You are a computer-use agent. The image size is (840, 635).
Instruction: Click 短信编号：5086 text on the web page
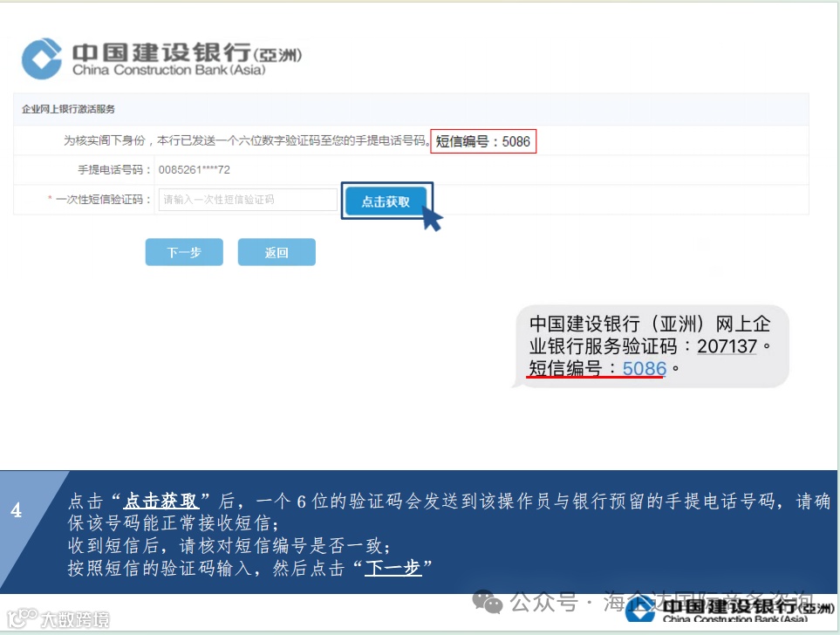(x=482, y=141)
